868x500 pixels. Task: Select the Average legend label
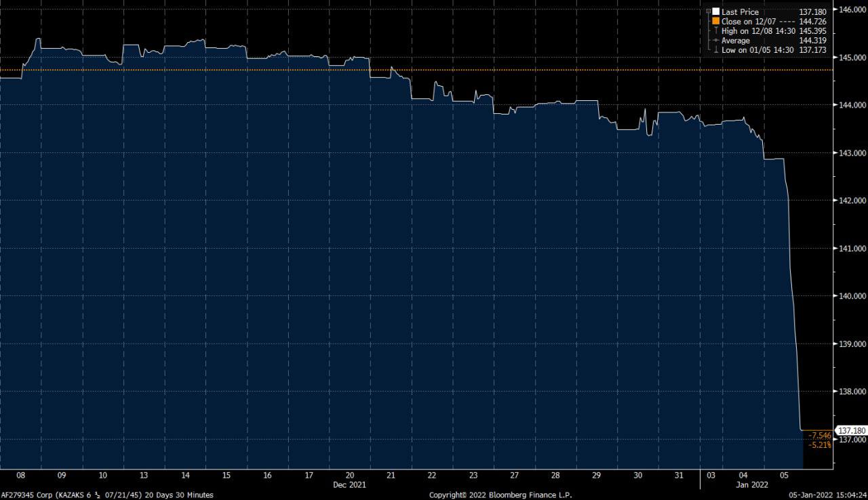click(736, 41)
